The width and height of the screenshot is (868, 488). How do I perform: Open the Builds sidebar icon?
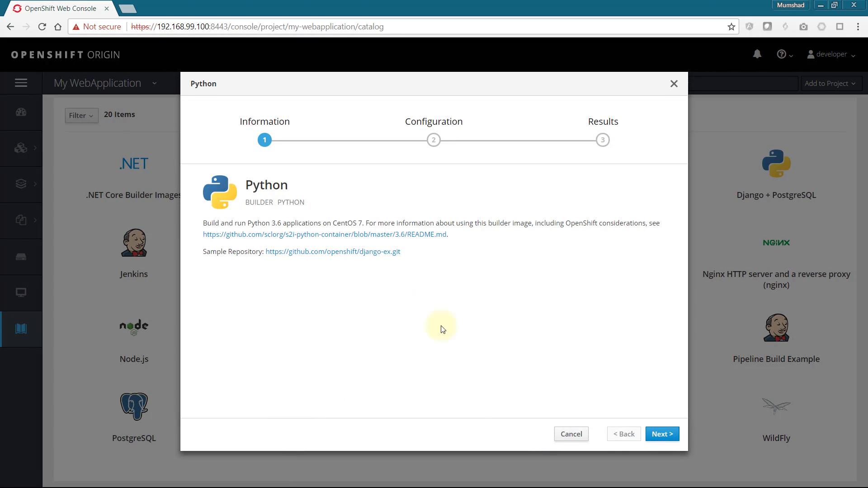(21, 184)
